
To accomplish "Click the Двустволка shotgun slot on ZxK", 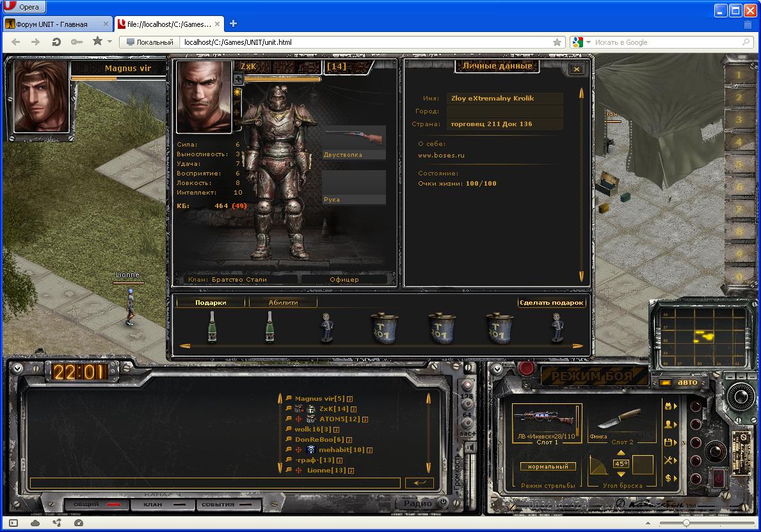I will (354, 142).
